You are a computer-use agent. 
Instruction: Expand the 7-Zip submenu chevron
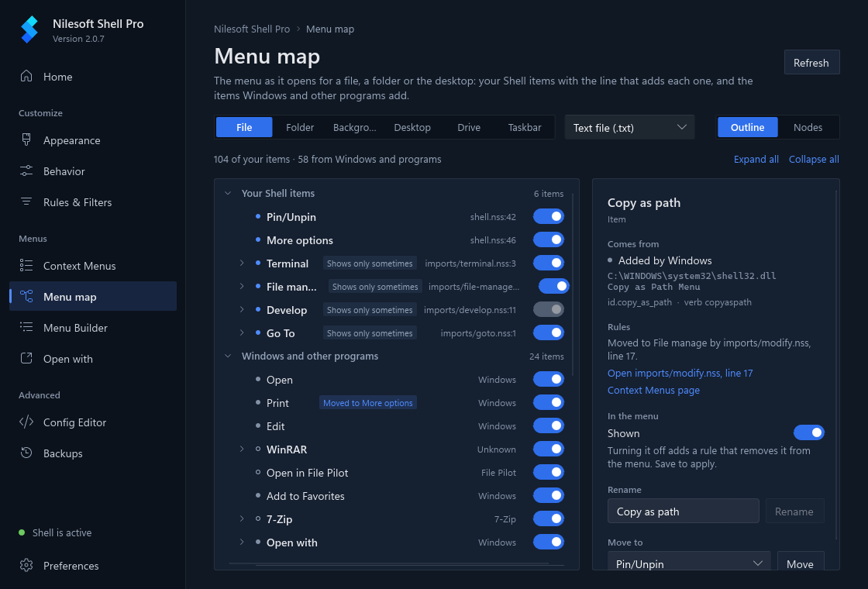pyautogui.click(x=242, y=518)
